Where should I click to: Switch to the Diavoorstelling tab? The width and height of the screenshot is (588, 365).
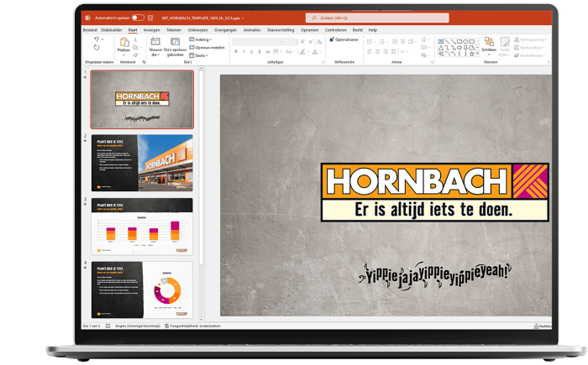[x=281, y=30]
